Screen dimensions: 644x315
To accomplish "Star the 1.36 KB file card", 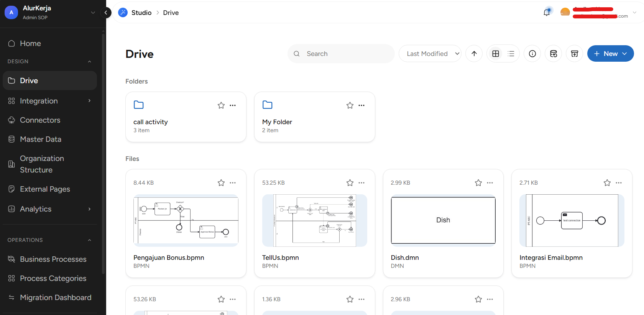I will (x=350, y=299).
